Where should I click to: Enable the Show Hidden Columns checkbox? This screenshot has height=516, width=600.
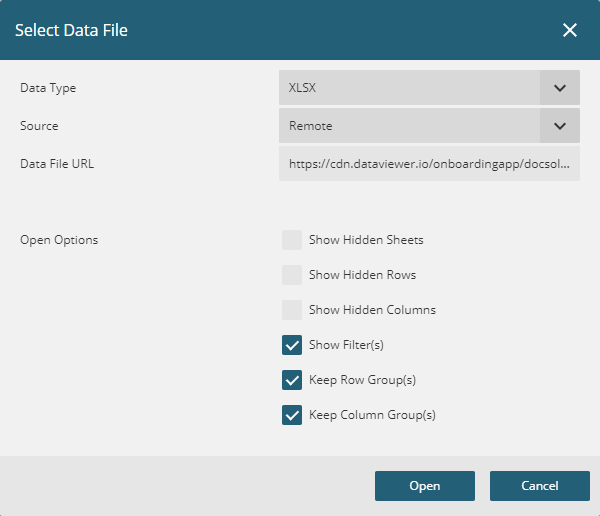292,310
